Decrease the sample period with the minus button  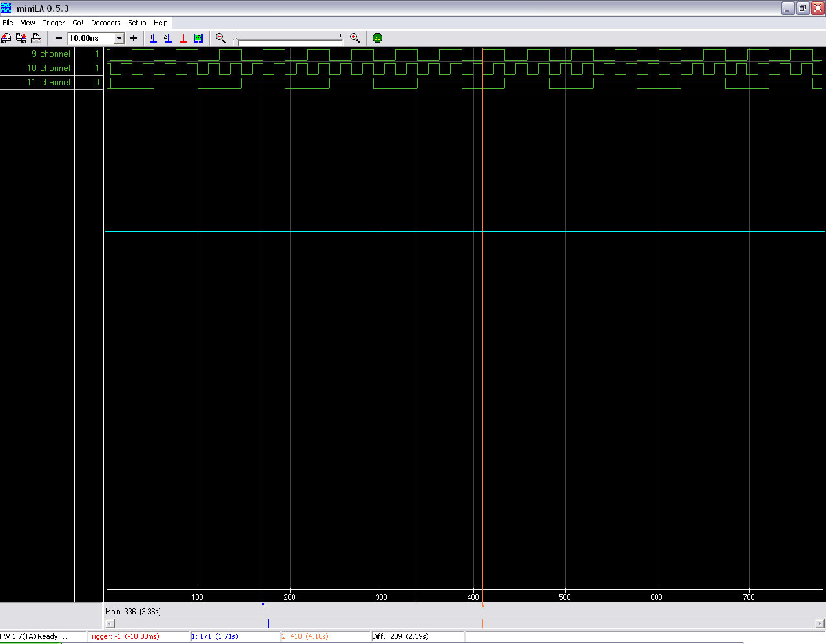[x=59, y=38]
